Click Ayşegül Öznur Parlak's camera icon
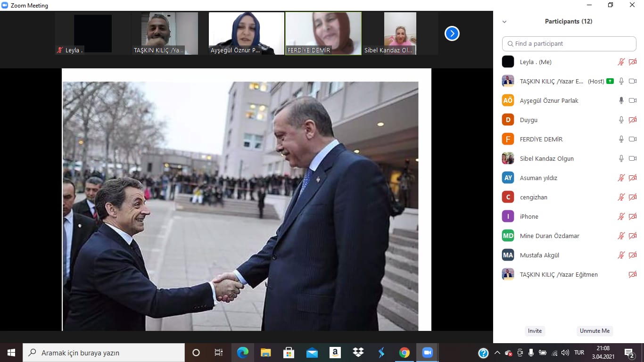 (633, 100)
